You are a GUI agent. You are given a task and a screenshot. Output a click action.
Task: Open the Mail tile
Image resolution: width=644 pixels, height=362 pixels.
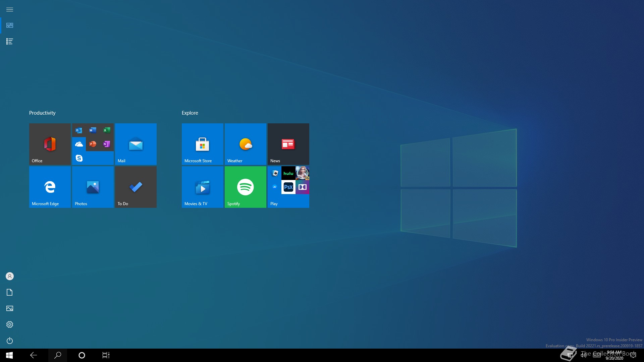tap(136, 144)
